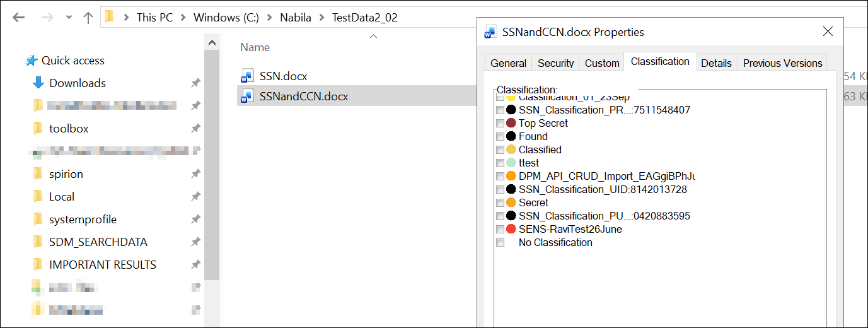Viewport: 868px width, 328px height.
Task: Click the red SENS-RaviTest26June color dot
Action: (x=511, y=229)
